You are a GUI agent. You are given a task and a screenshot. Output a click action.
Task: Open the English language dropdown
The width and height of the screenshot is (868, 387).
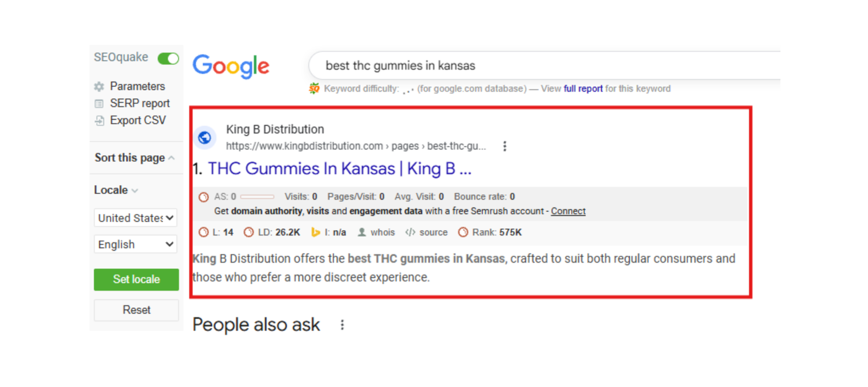point(136,244)
